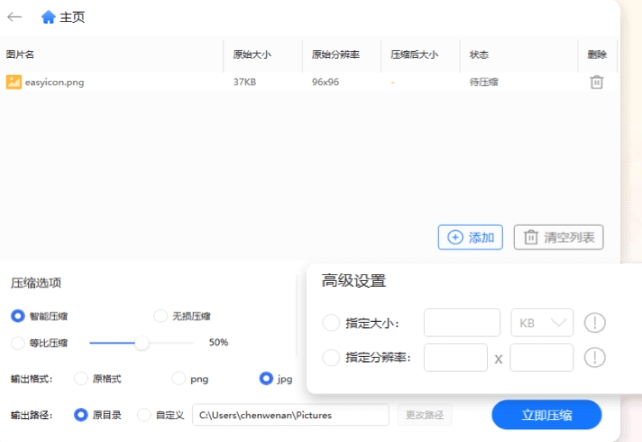Click the 立即压缩 button
Image resolution: width=642 pixels, height=442 pixels.
pos(547,415)
